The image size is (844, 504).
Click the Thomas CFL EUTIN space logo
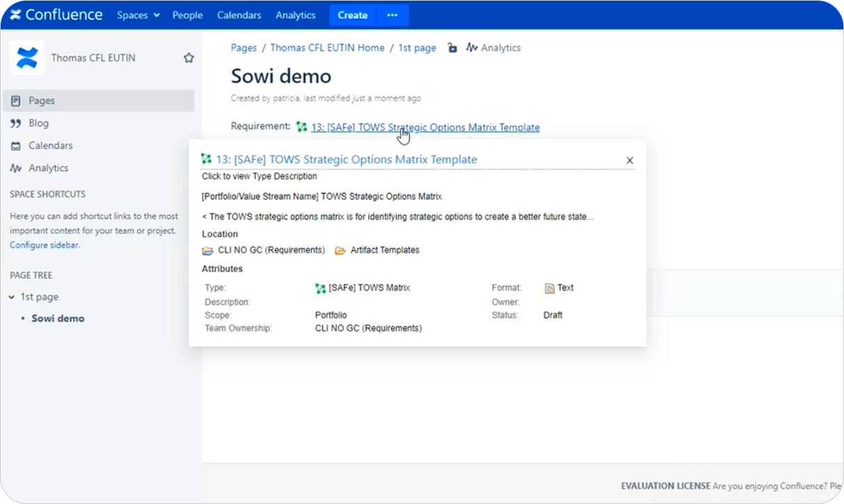point(27,58)
